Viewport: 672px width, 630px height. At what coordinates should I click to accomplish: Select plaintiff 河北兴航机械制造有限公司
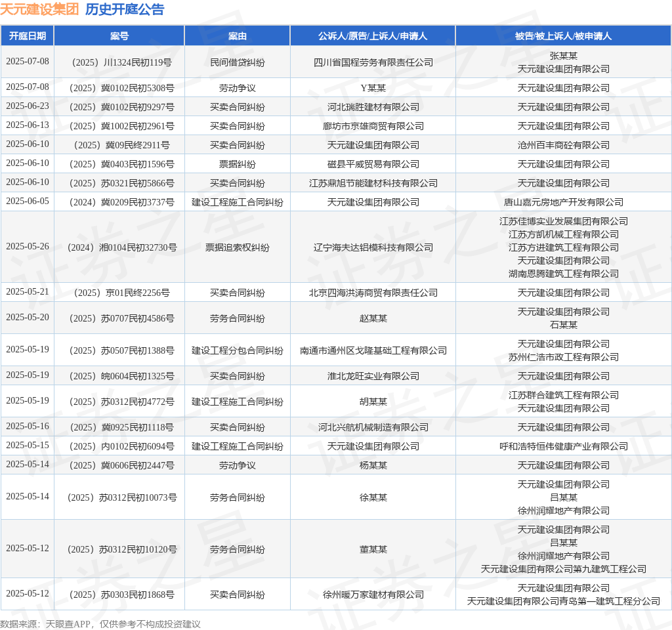coord(373,427)
